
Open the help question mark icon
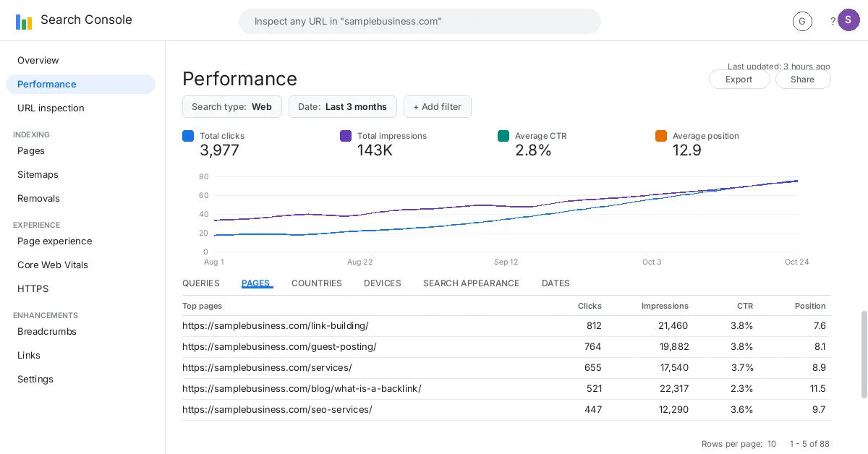pos(833,22)
